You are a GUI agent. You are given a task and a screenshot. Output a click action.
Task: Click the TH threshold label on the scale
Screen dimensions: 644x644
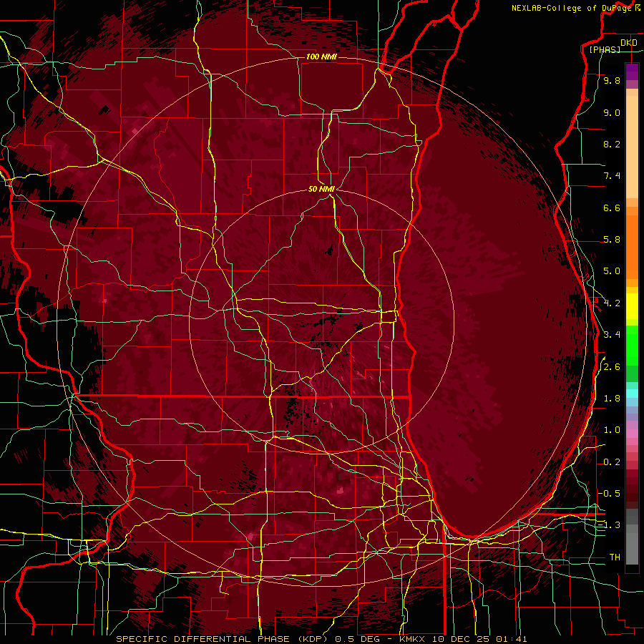pos(615,557)
